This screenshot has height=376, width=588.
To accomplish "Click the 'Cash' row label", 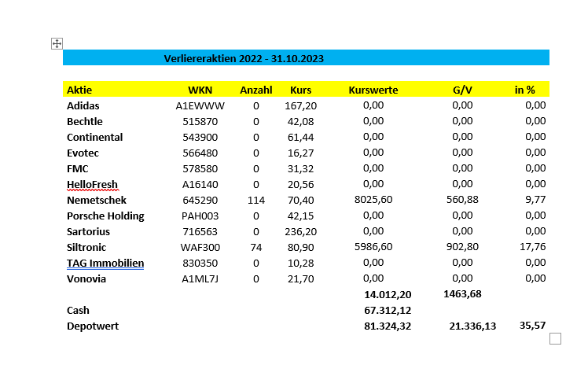I will coord(78,311).
